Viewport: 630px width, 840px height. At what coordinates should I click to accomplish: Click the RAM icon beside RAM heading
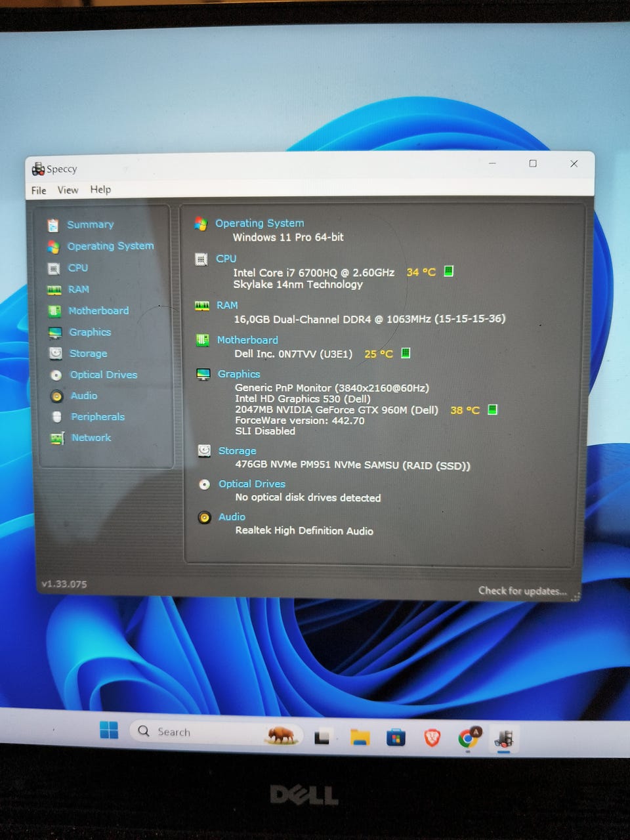pos(202,306)
